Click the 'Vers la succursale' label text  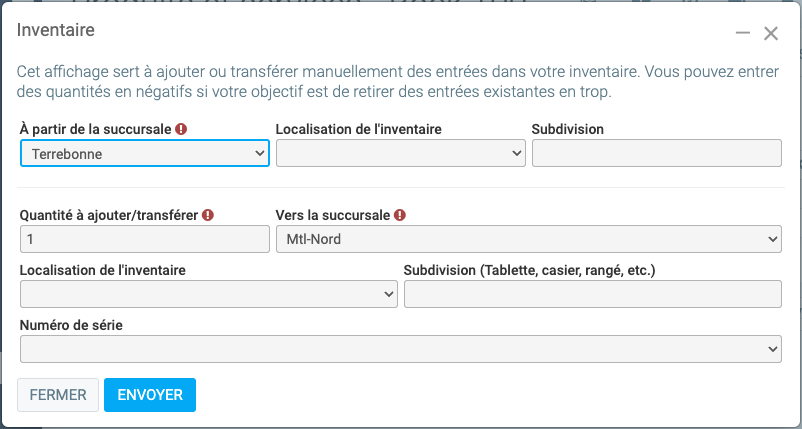click(333, 215)
